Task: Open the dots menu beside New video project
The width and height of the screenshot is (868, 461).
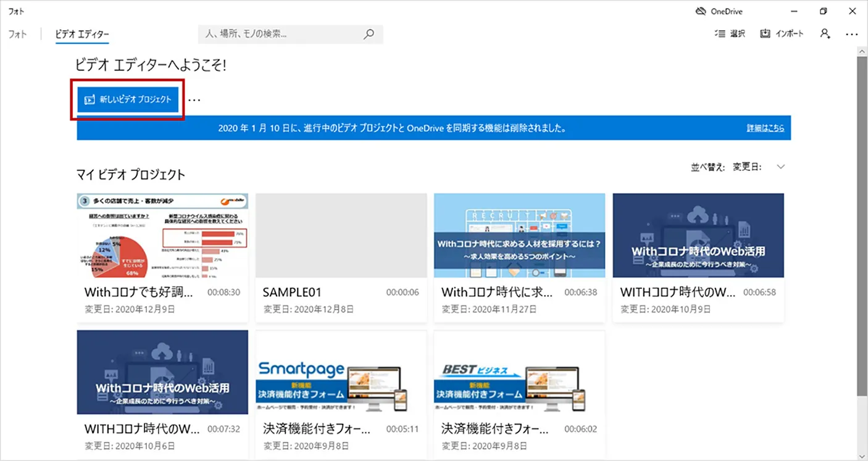Action: 193,99
